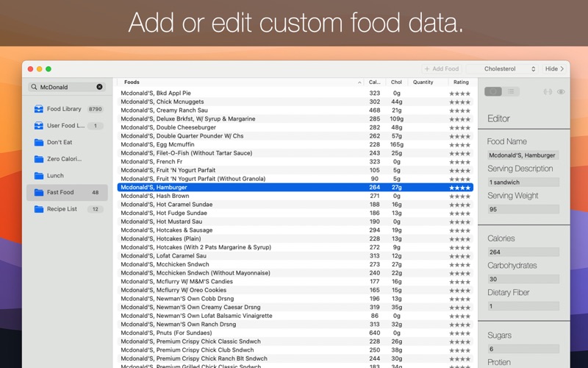This screenshot has width=588, height=368.
Task: Select Mcdonald'S, Lofat Caramel Sau row
Action: [x=295, y=255]
